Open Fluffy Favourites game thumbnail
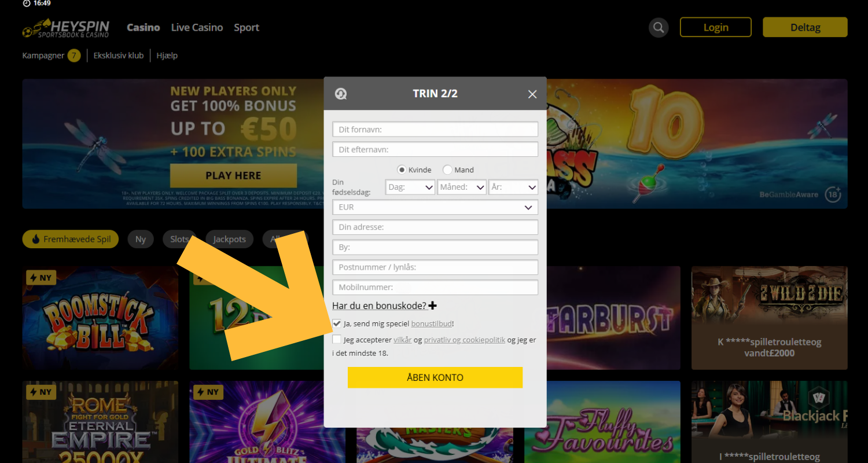Viewport: 868px width, 463px height. coord(602,421)
